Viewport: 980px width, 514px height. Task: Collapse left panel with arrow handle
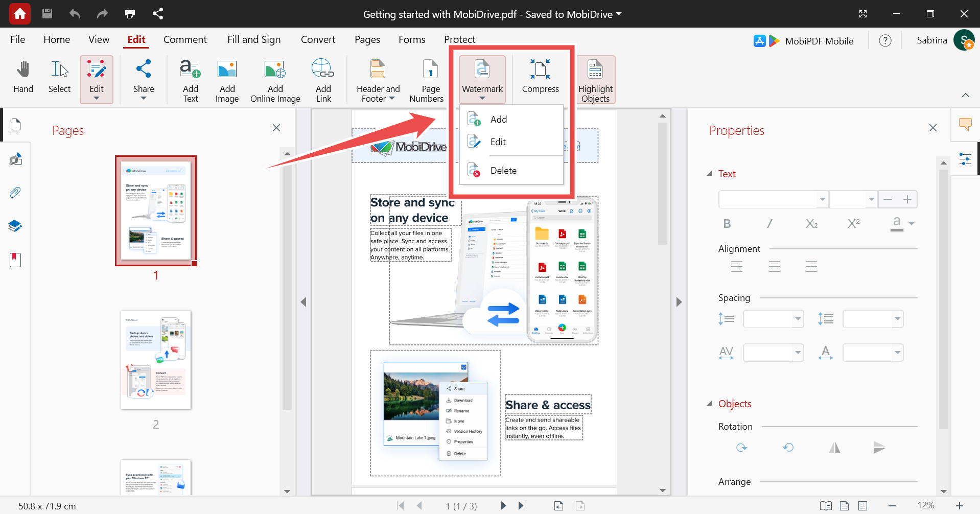pos(304,302)
